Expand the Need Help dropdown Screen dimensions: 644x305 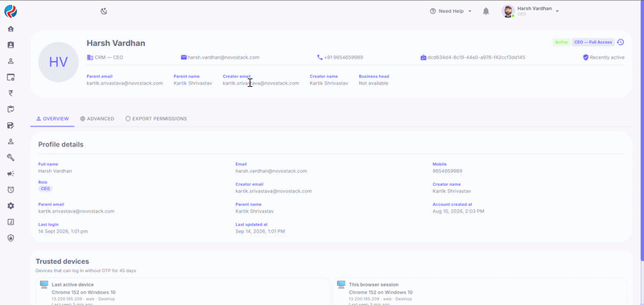coord(451,11)
